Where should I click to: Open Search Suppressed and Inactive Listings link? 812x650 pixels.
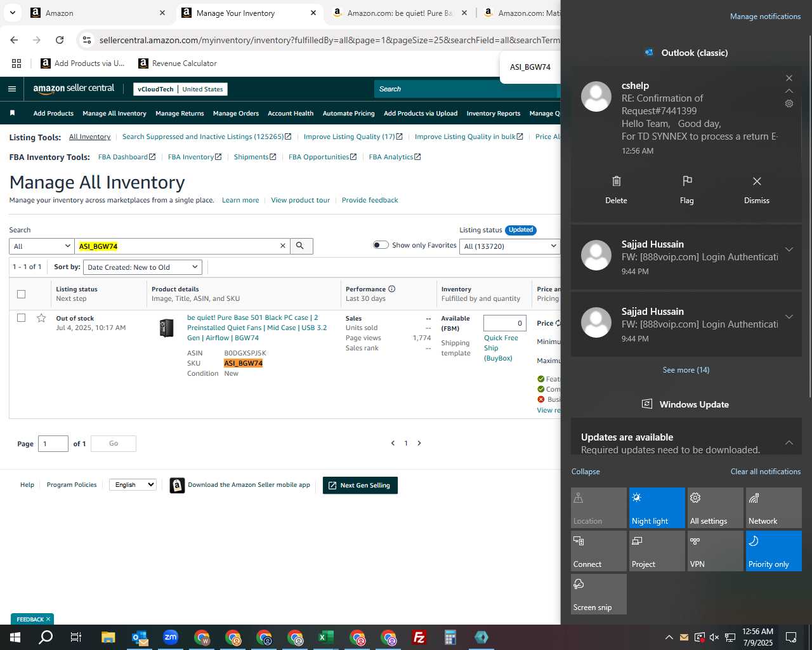pyautogui.click(x=207, y=136)
